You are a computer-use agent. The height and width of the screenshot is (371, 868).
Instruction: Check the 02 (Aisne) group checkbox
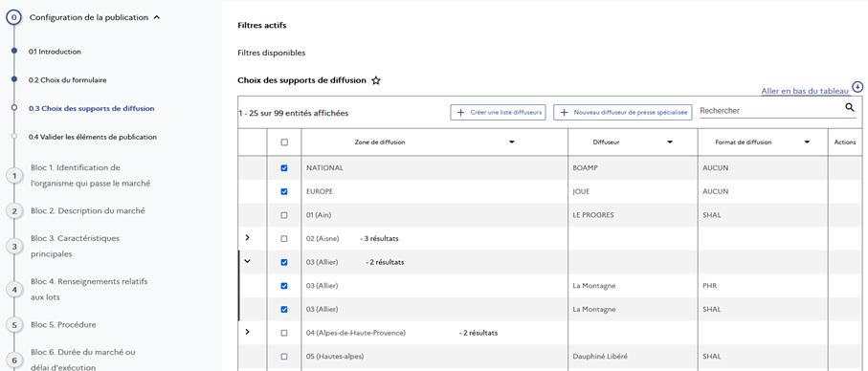pos(284,239)
